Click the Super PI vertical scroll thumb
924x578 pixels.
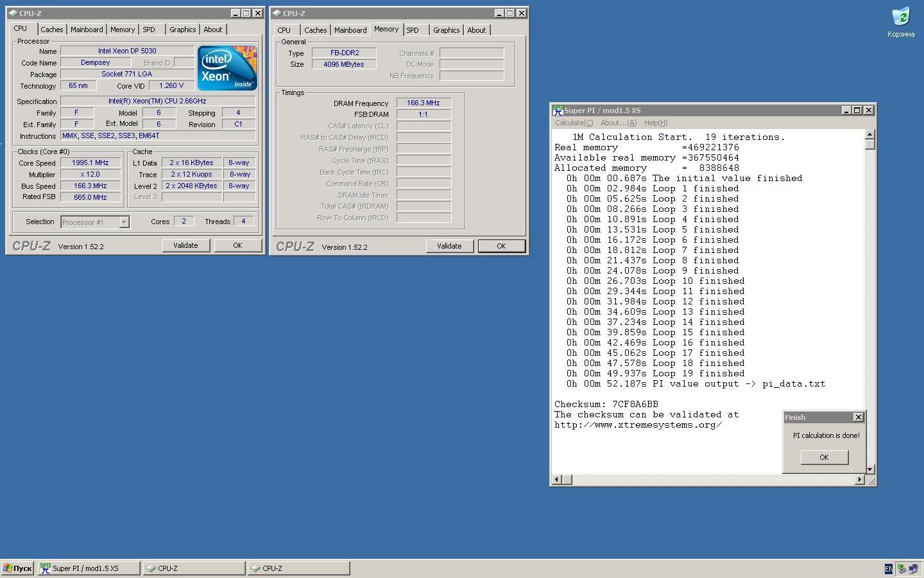(870, 144)
